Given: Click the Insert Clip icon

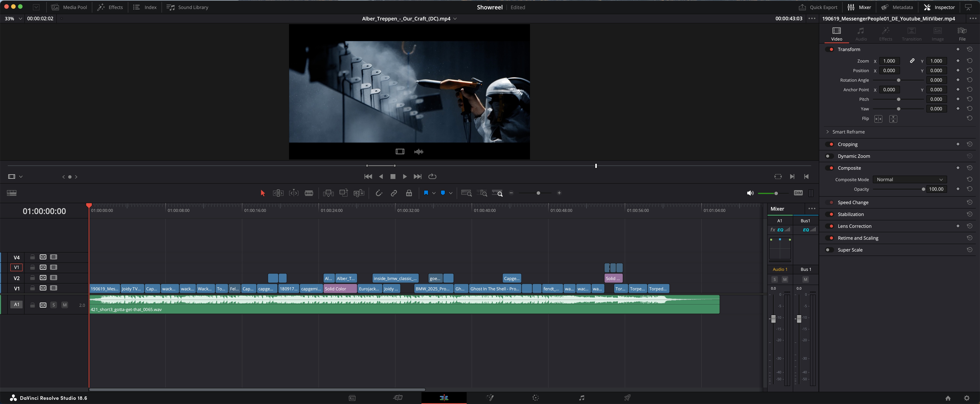Looking at the screenshot, I should [328, 193].
